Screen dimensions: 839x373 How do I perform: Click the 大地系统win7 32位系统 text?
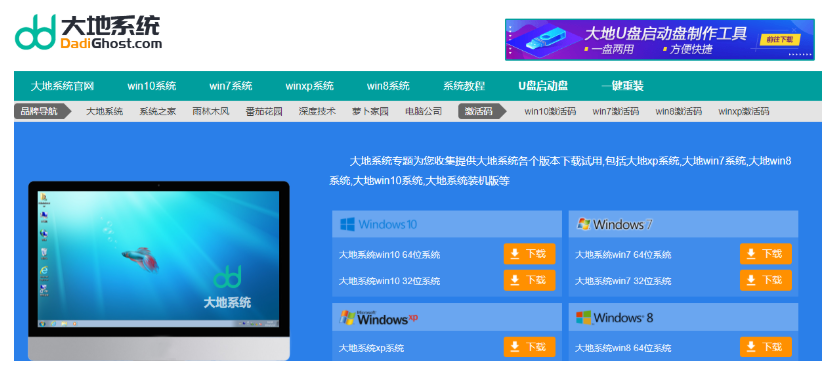point(623,281)
